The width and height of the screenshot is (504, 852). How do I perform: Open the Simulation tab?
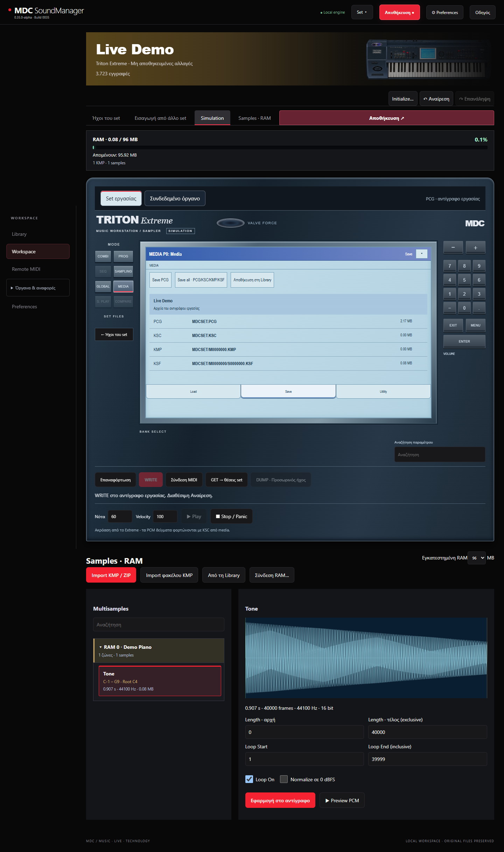212,118
